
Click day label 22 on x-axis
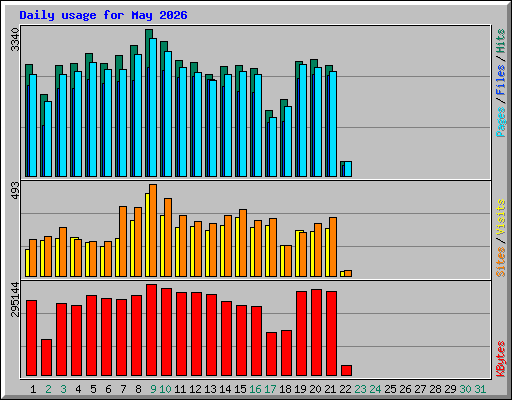(x=345, y=389)
